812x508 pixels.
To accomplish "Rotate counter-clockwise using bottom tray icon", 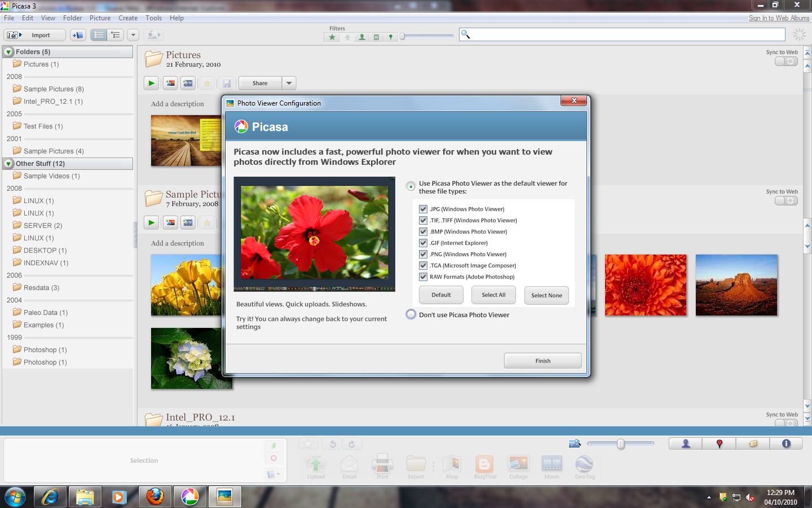I will (x=333, y=444).
